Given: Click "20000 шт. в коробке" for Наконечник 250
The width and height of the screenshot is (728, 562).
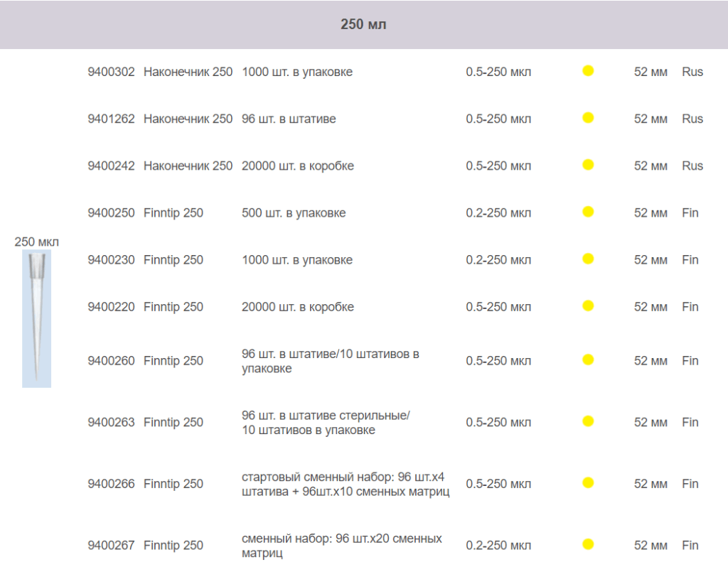Looking at the screenshot, I should click(297, 166).
